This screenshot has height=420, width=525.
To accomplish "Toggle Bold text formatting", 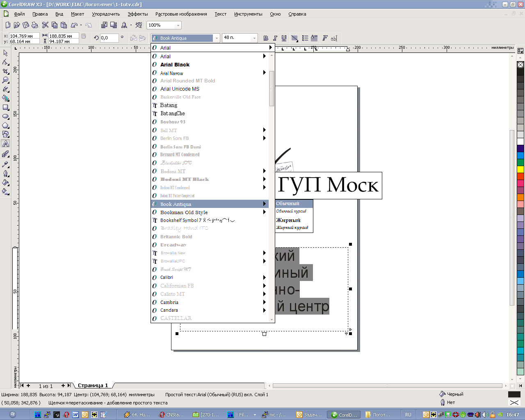I will tap(266, 38).
